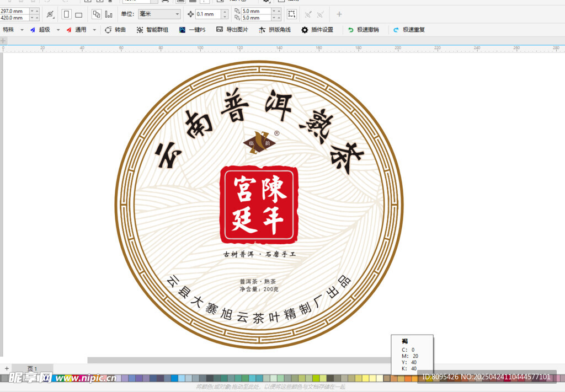This screenshot has height=392, width=565.
Task: Open the page size options icon
Action: tap(50, 14)
